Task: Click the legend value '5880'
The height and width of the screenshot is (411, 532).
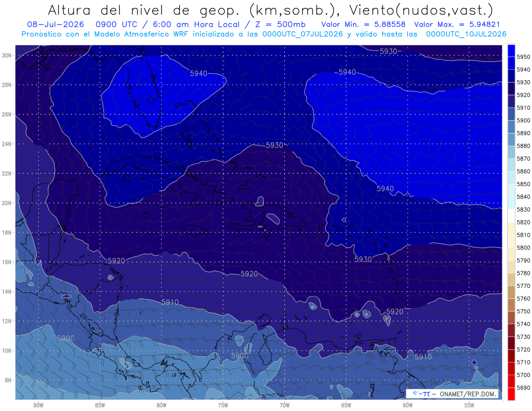Action: [x=524, y=146]
